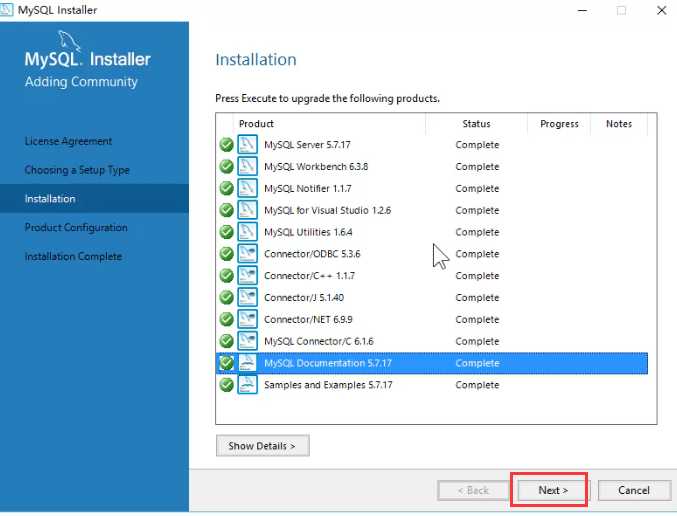Viewport: 677px width, 516px height.
Task: Open License Agreement step in sidebar
Action: pyautogui.click(x=68, y=141)
